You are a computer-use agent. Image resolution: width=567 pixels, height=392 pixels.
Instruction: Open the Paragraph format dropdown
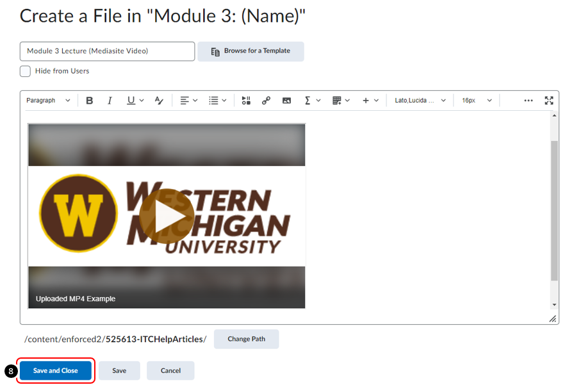pos(48,100)
